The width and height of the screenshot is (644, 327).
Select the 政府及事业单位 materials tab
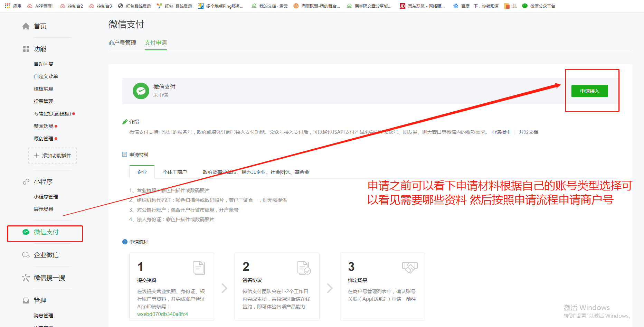[256, 172]
